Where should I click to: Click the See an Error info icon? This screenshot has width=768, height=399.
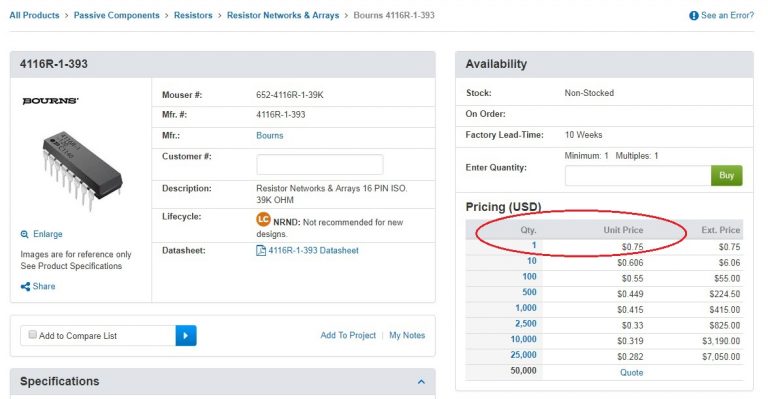694,16
